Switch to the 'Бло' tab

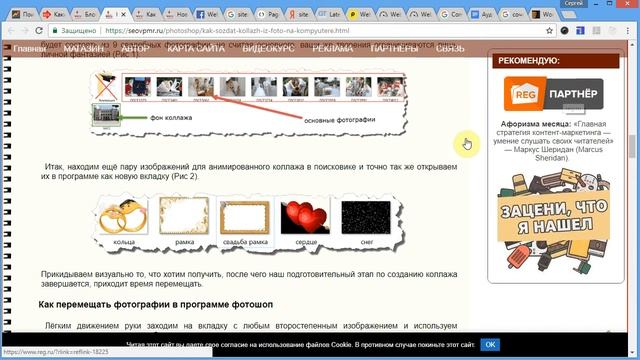click(85, 14)
